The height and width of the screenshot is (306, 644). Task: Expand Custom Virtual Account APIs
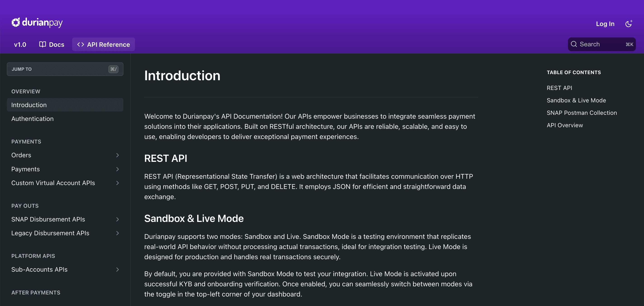pyautogui.click(x=118, y=183)
